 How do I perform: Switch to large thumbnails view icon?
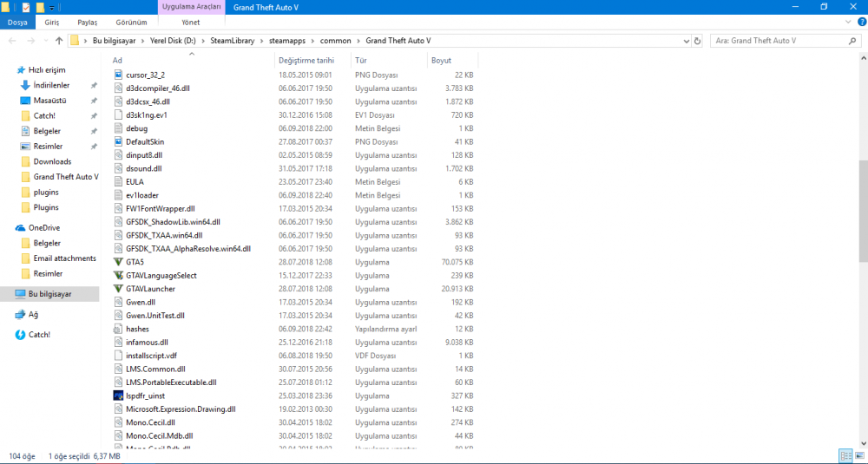[x=859, y=456]
